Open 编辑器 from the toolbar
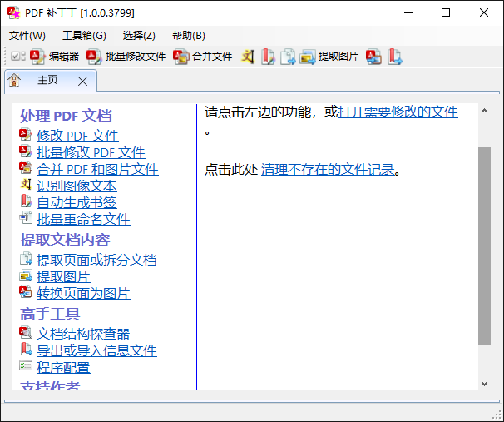 coord(55,57)
